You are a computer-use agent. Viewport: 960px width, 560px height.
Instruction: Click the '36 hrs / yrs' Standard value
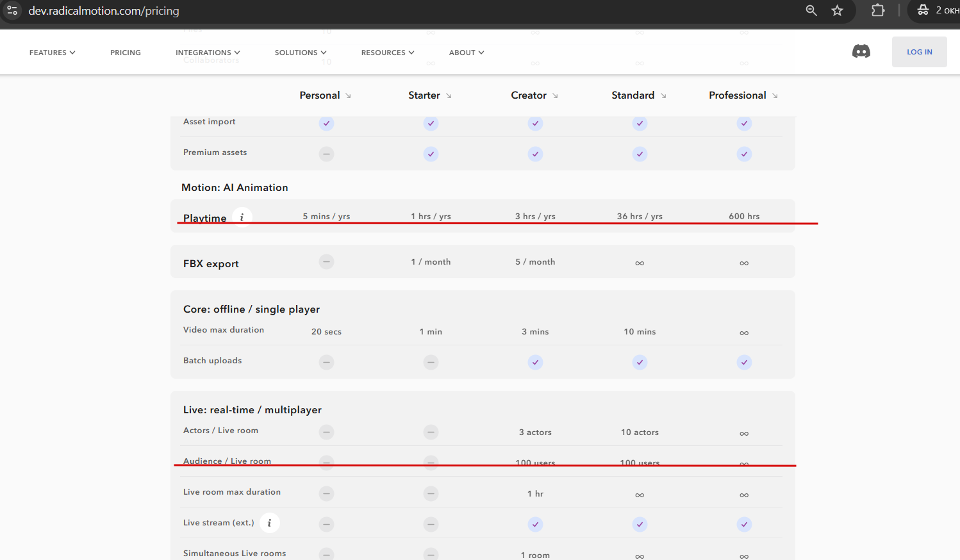(x=640, y=217)
